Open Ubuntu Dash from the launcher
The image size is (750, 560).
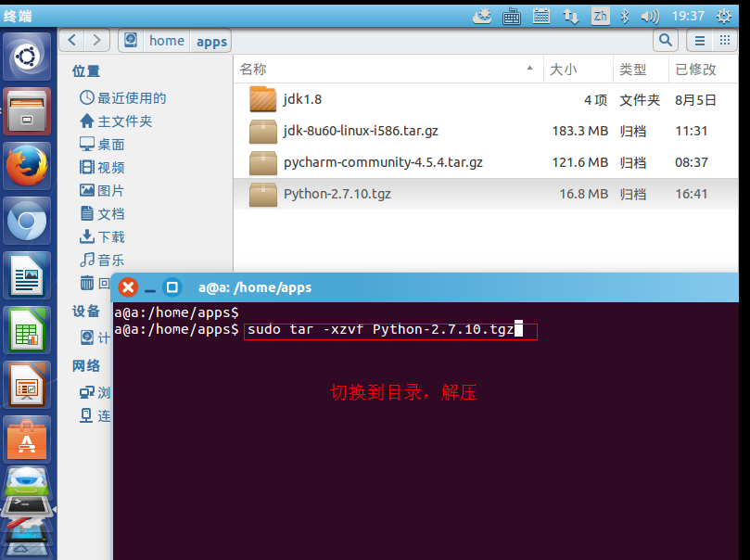27,57
